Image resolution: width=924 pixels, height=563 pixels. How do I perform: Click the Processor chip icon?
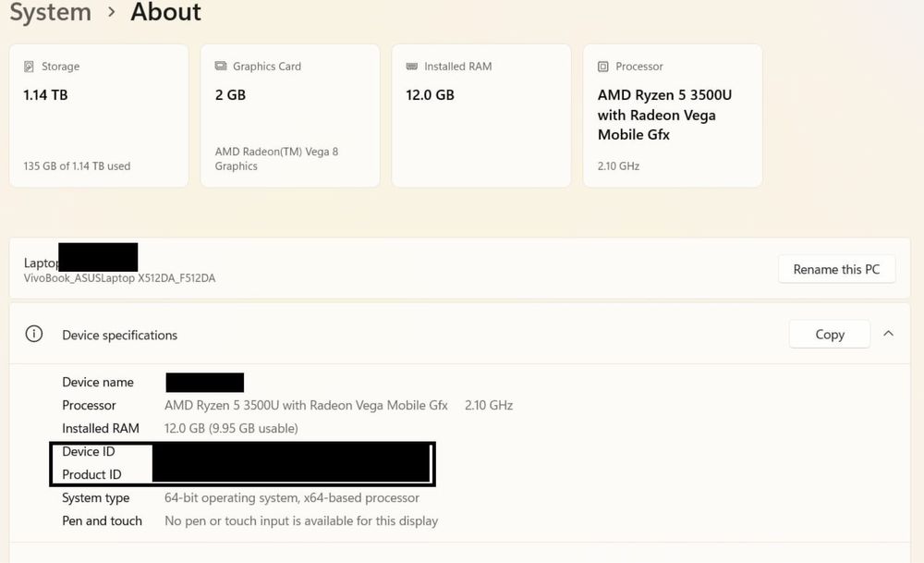pos(603,67)
